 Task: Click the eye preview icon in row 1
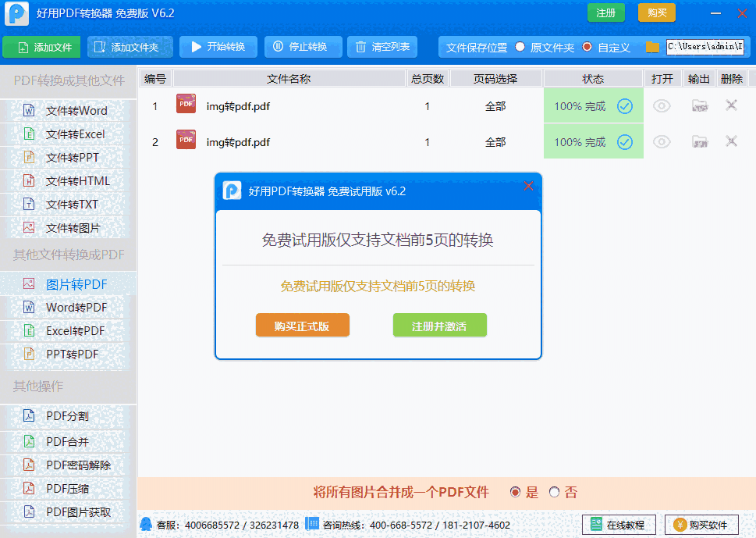coord(662,106)
